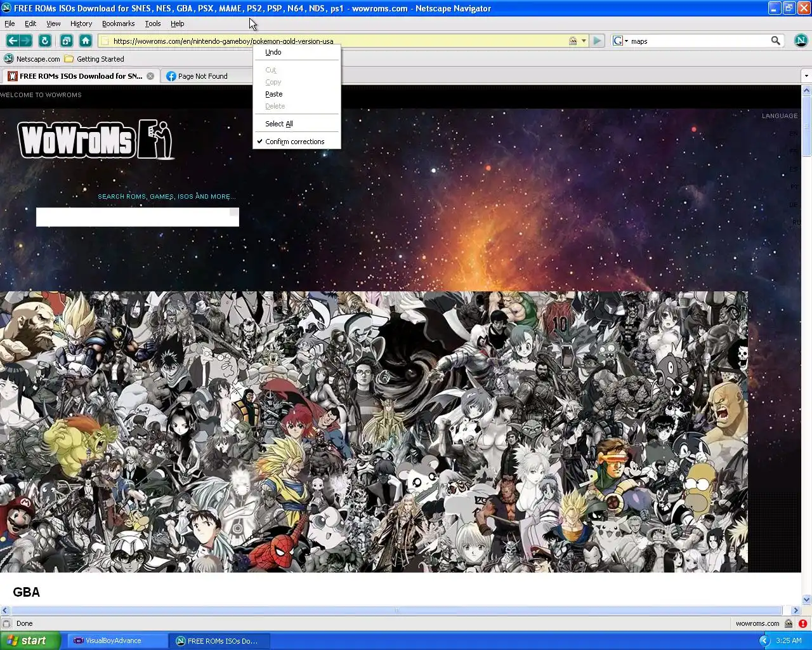
Task: Click the magnifier search icon
Action: [x=775, y=41]
